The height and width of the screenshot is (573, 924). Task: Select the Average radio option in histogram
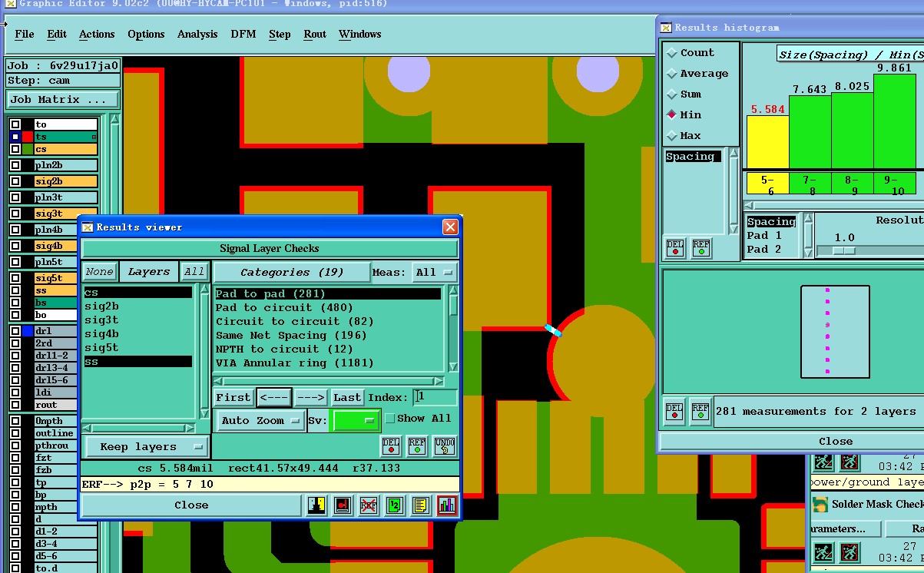click(x=672, y=74)
